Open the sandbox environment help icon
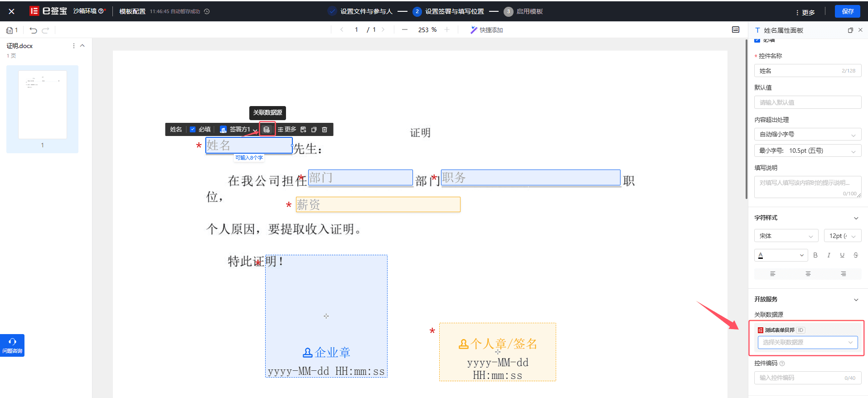This screenshot has height=398, width=868. (x=101, y=11)
